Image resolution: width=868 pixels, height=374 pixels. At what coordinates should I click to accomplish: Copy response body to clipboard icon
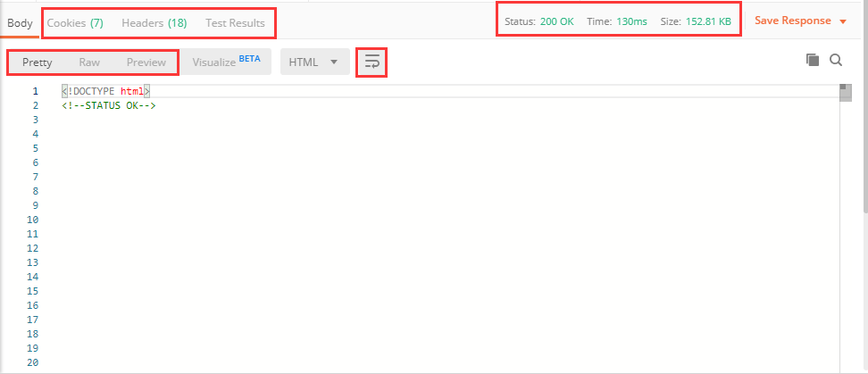813,61
